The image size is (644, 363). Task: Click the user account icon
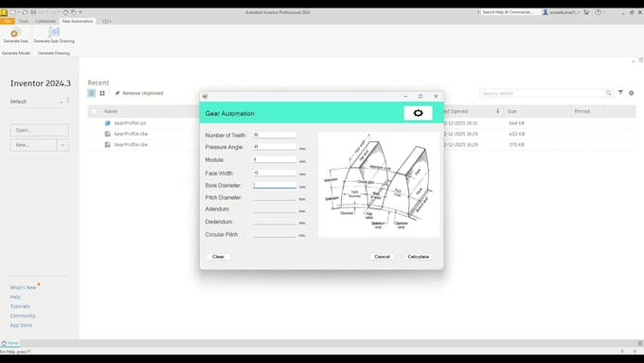[x=546, y=12]
